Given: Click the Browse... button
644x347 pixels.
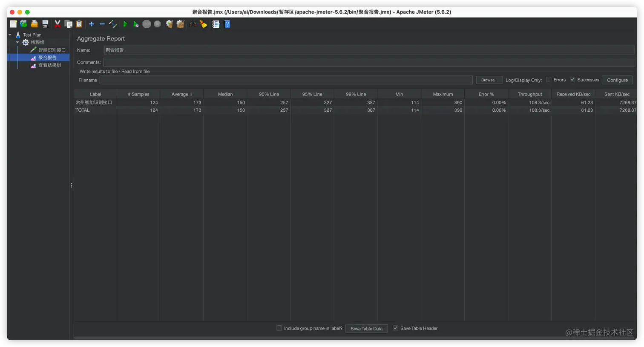Looking at the screenshot, I should point(489,80).
